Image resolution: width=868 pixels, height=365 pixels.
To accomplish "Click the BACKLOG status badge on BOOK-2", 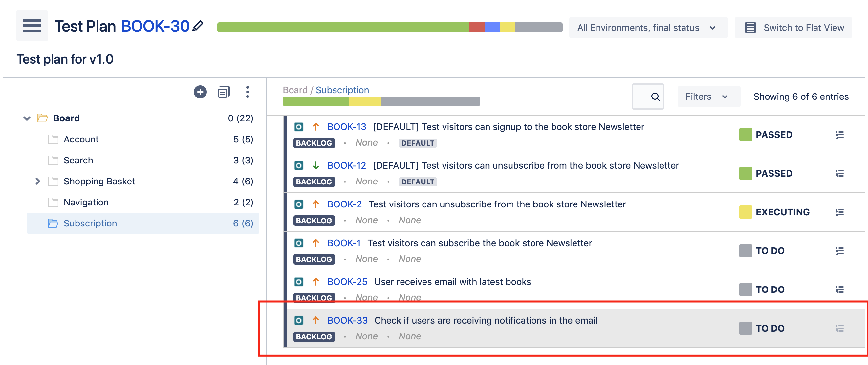I will [314, 221].
